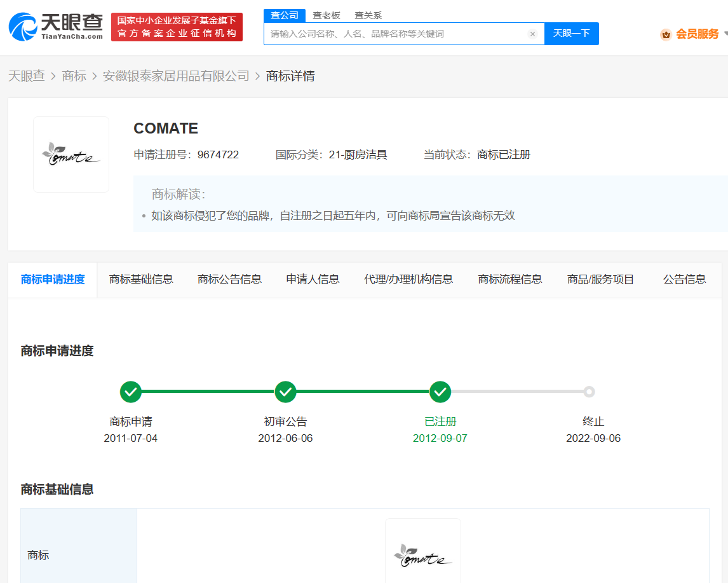Click the TianYanCha logo
728x583 pixels.
(56, 27)
